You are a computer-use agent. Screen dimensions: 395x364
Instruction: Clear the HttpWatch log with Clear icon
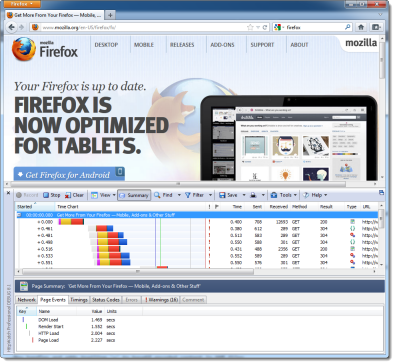click(x=68, y=195)
